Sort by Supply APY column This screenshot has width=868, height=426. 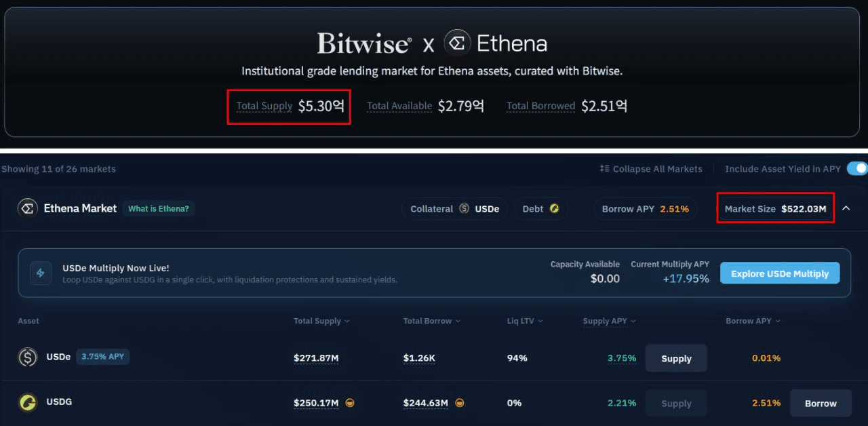(610, 321)
